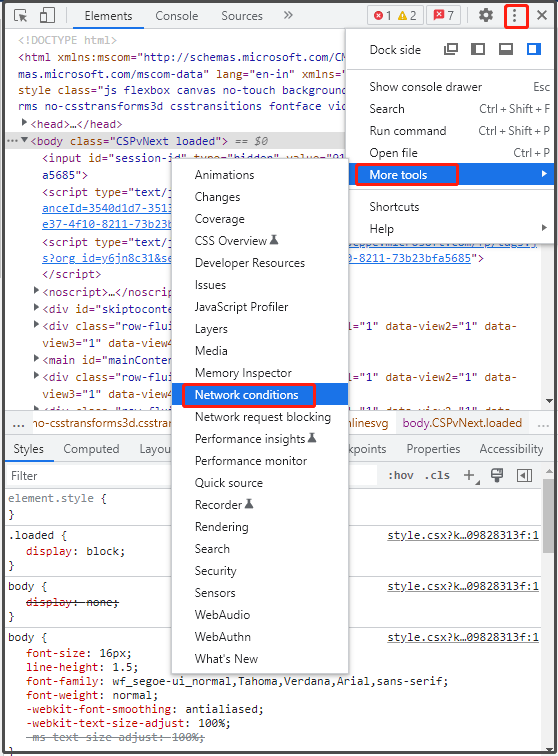Select Coverage in More tools submenu
This screenshot has height=756, width=558.
[x=260, y=219]
